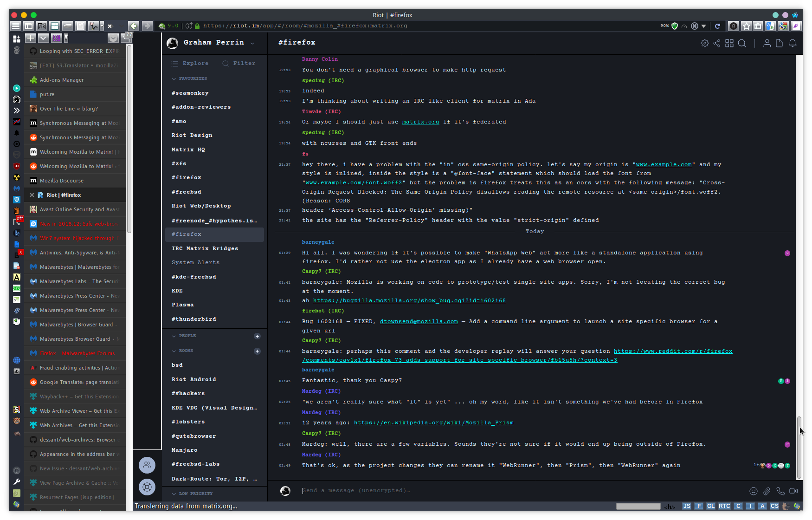Open the matrix.org link in chat

click(x=420, y=122)
